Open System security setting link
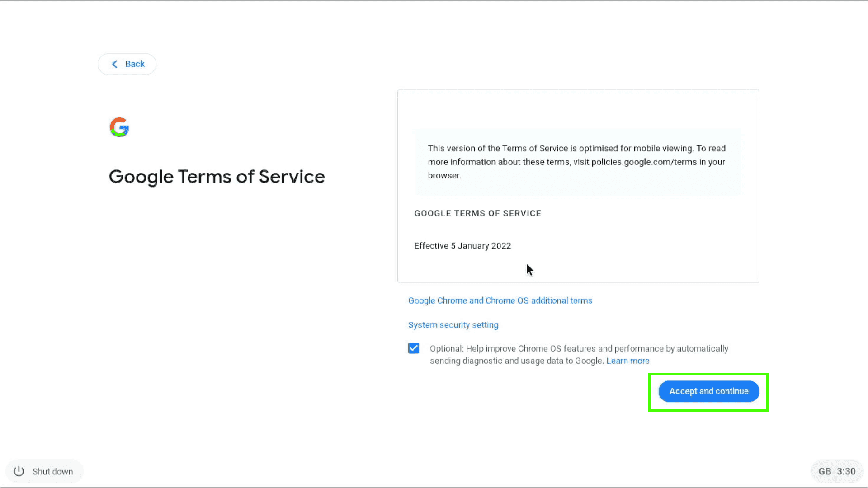This screenshot has height=488, width=868. (x=453, y=324)
